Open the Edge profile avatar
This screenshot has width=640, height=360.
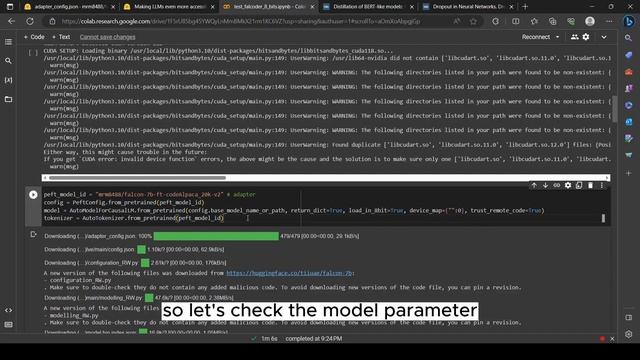click(x=590, y=21)
